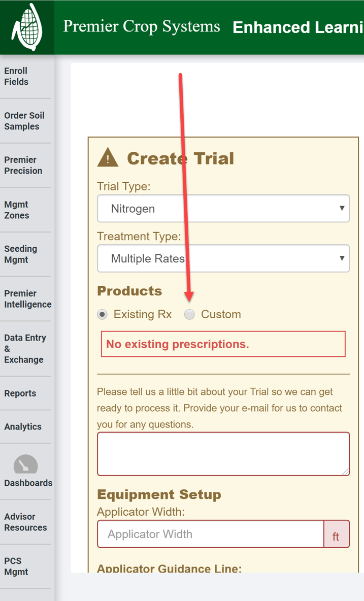Go to Premier Precision

point(22,165)
